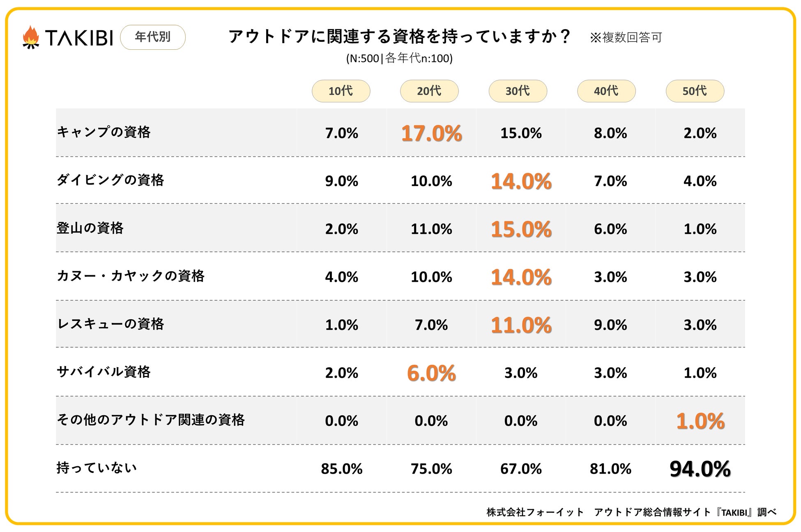Select the 50代 age group tab

pos(695,91)
